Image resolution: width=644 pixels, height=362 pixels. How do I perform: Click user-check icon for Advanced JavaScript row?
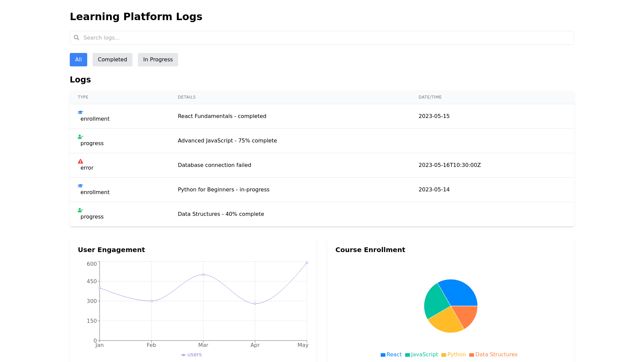click(80, 137)
